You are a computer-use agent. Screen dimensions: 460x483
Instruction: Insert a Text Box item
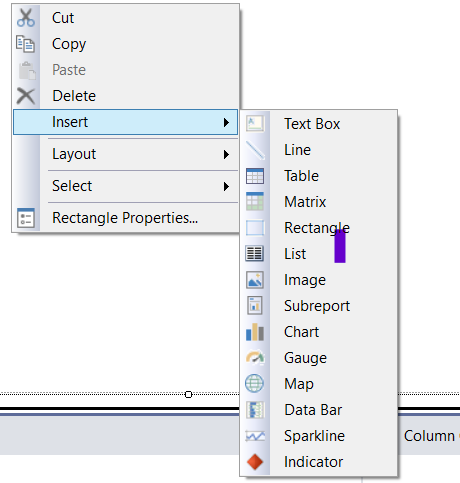point(318,124)
